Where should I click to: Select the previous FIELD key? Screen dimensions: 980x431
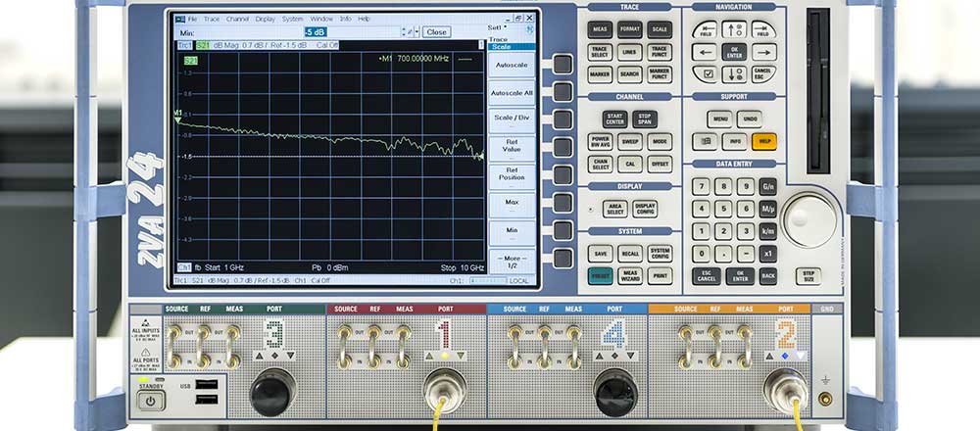[x=704, y=29]
